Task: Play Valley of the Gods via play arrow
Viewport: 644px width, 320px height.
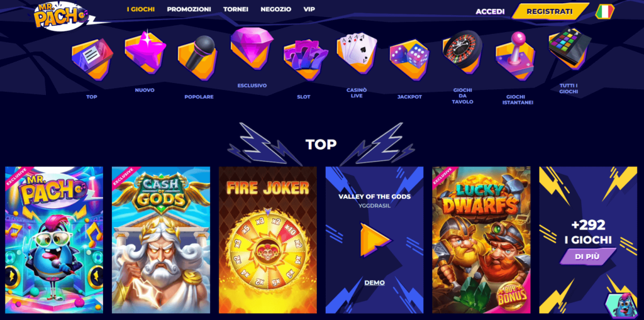Action: (x=375, y=240)
